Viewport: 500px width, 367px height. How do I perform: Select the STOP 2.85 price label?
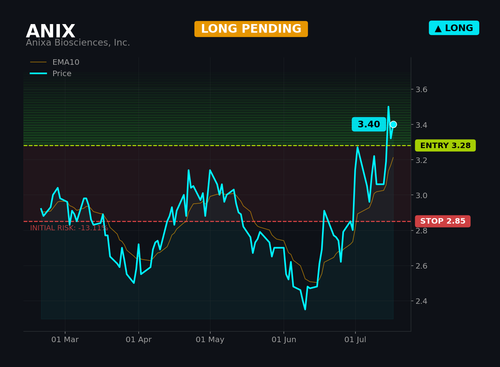tap(443, 221)
